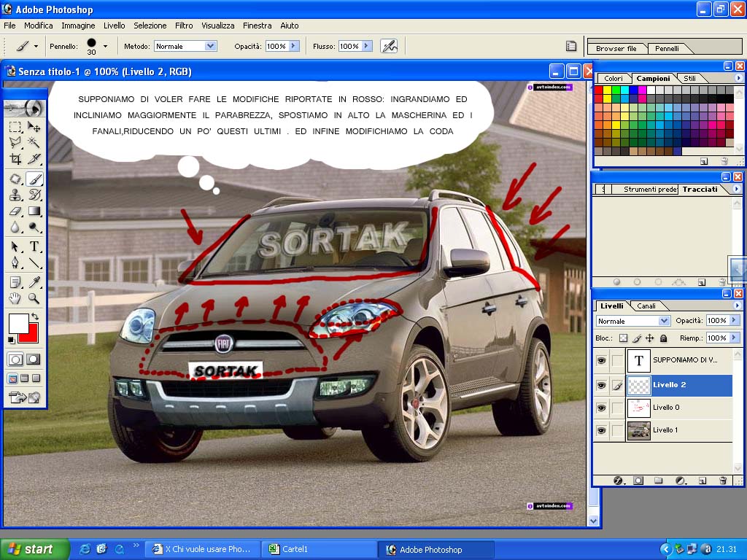Select the Magic Wand tool

34,142
